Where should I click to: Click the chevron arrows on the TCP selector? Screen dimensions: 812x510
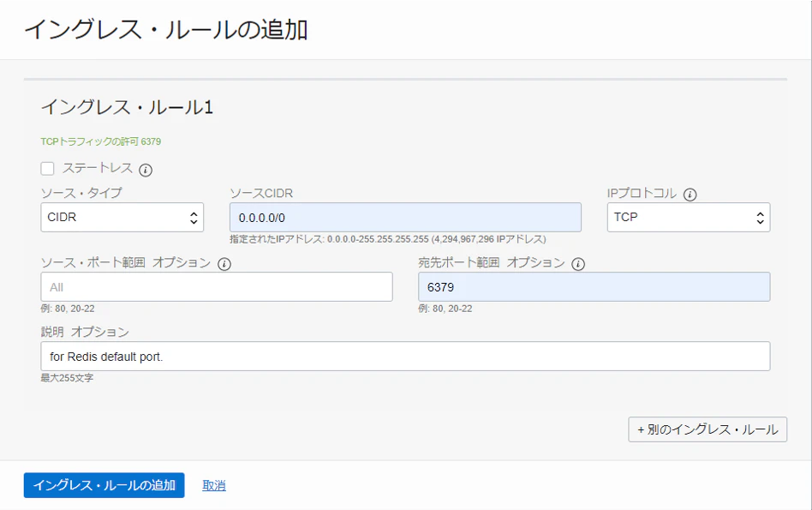pyautogui.click(x=759, y=217)
